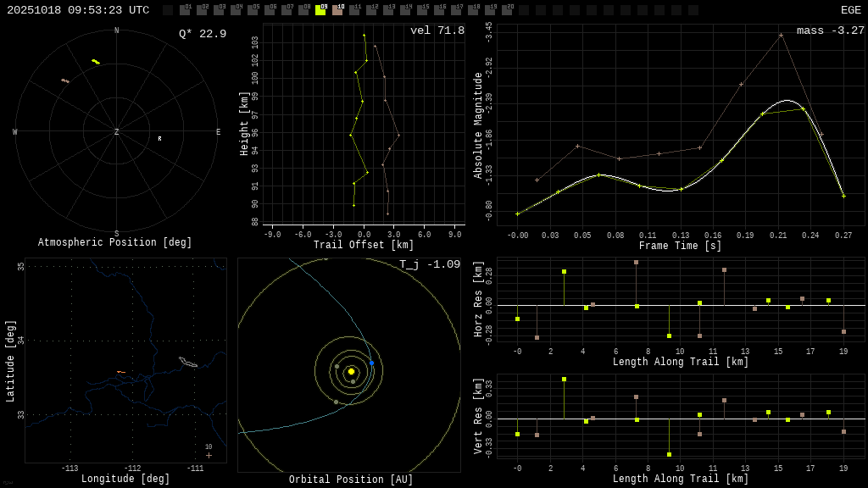Click the UTC timestamp in the top left
This screenshot has height=488, width=868.
78,10
